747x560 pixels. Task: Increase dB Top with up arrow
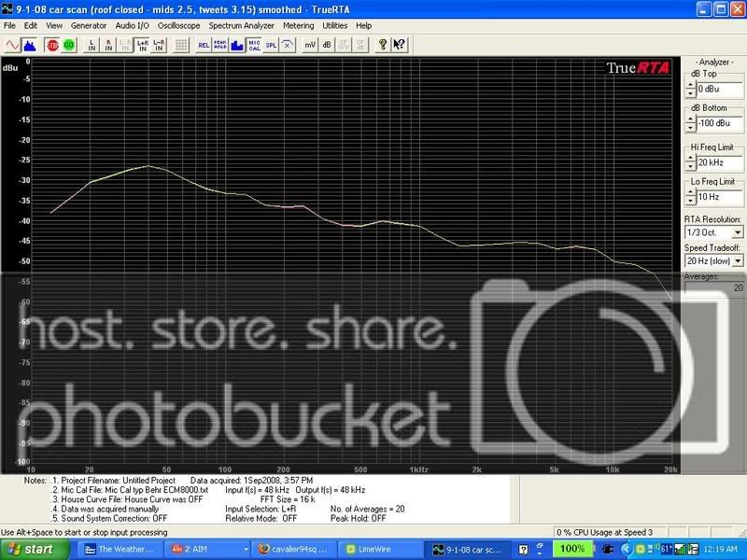coord(691,85)
